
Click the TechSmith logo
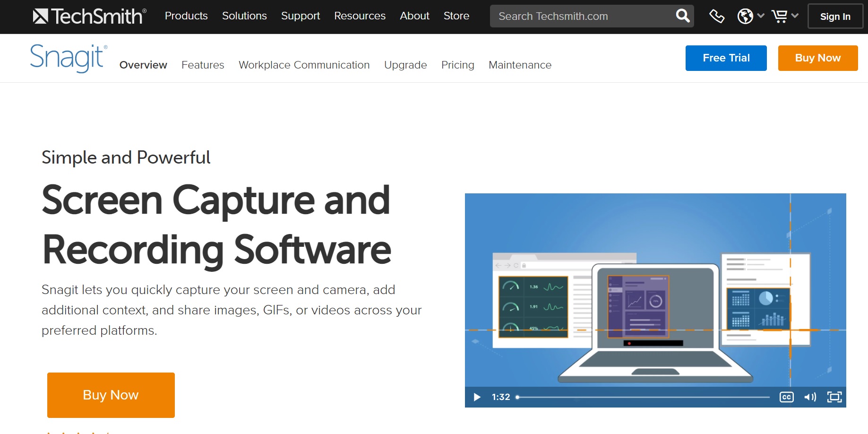[90, 17]
